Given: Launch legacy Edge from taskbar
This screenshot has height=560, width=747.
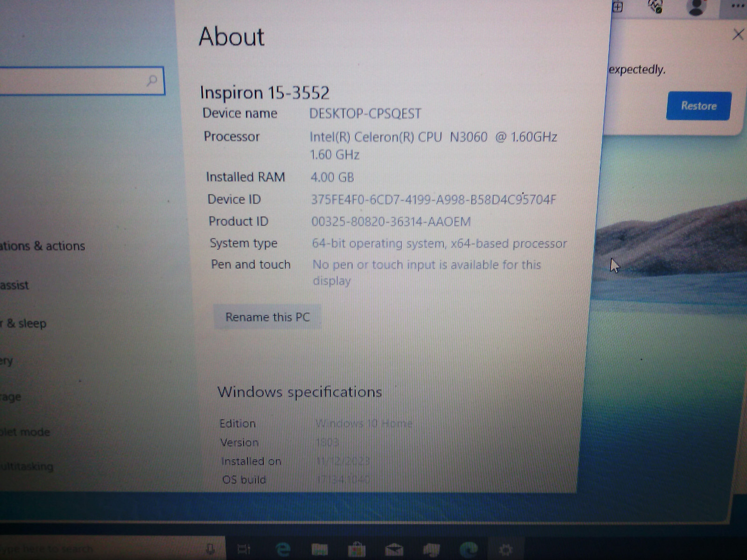Looking at the screenshot, I should (282, 549).
